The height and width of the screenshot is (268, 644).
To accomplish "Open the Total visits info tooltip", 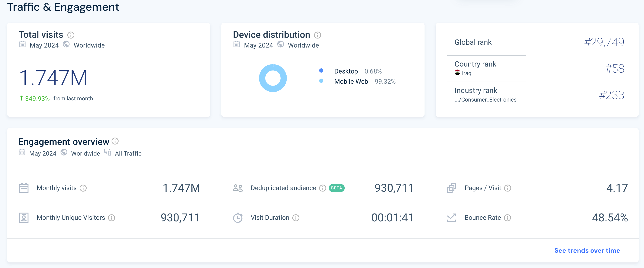I will [x=71, y=35].
